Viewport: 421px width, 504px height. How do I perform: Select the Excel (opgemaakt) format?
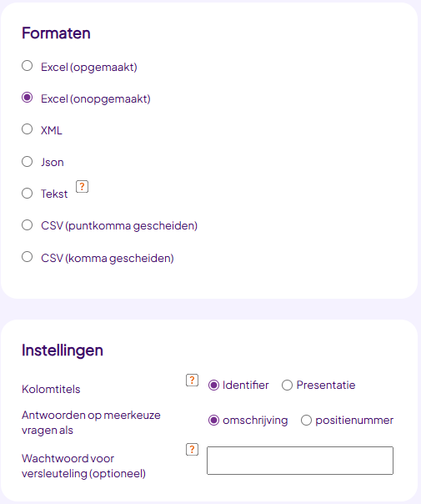coord(27,66)
